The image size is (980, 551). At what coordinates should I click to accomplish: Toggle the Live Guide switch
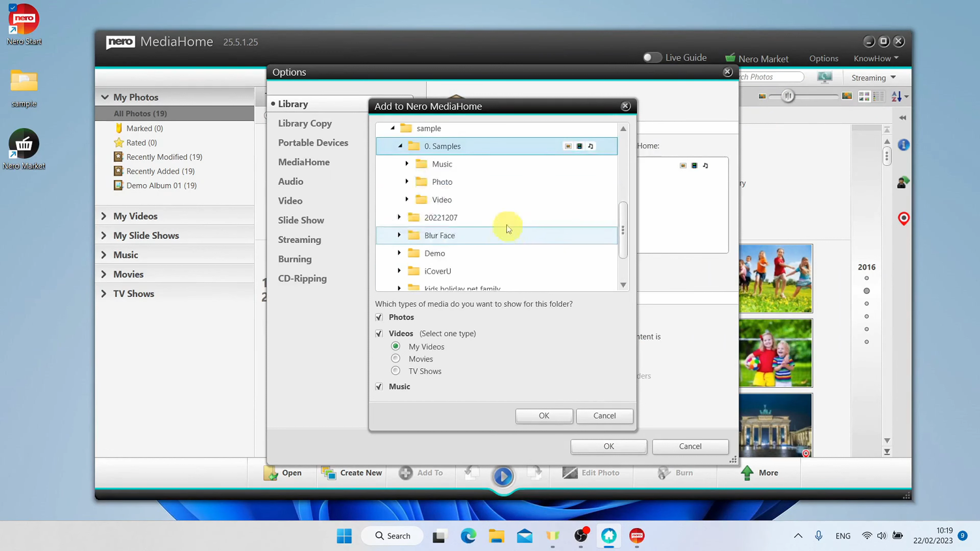pyautogui.click(x=652, y=57)
